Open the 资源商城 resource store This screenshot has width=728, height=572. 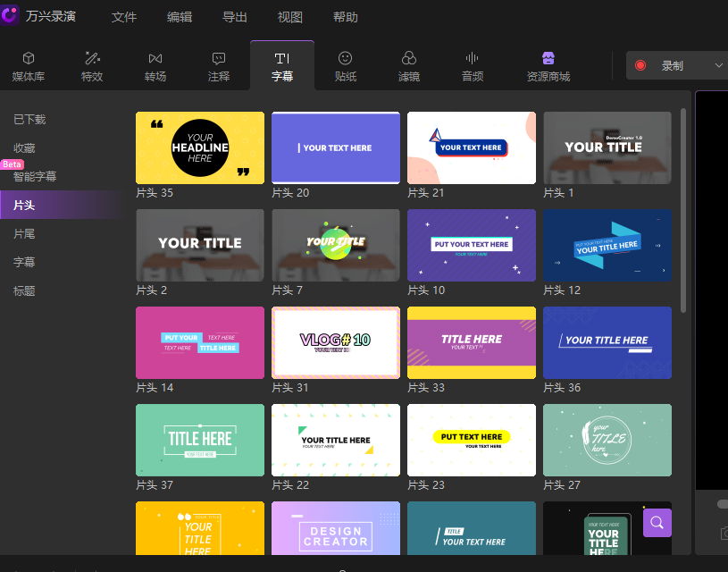(x=548, y=66)
